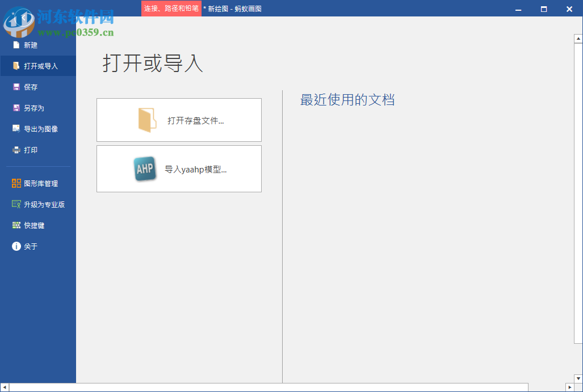Click the red 连接、路径和铅笔 title bar tab
583x392 pixels.
[171, 9]
